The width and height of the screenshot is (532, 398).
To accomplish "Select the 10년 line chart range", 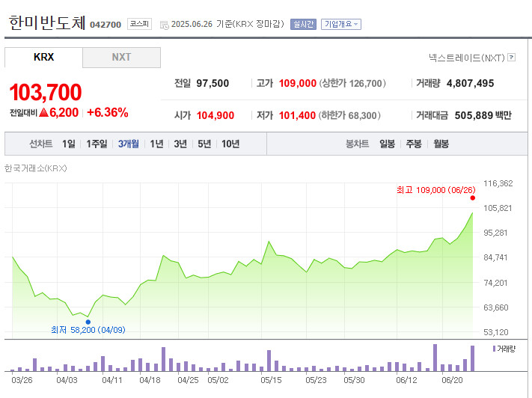I will pos(230,144).
